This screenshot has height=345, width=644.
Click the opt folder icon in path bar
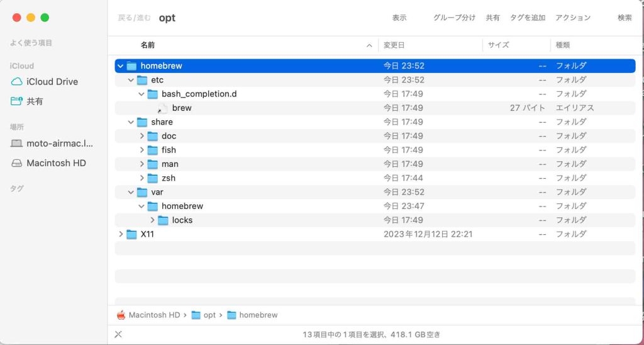[196, 315]
